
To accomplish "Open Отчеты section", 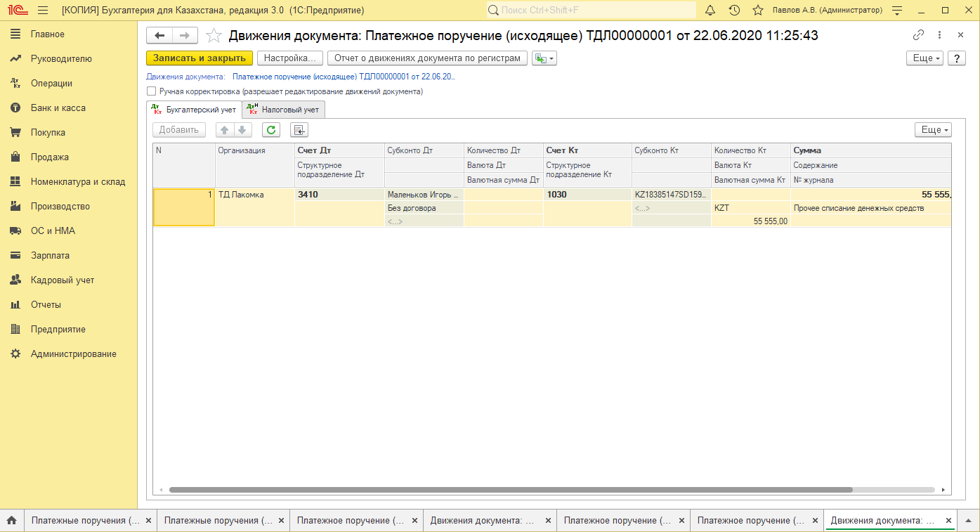I will (x=46, y=305).
